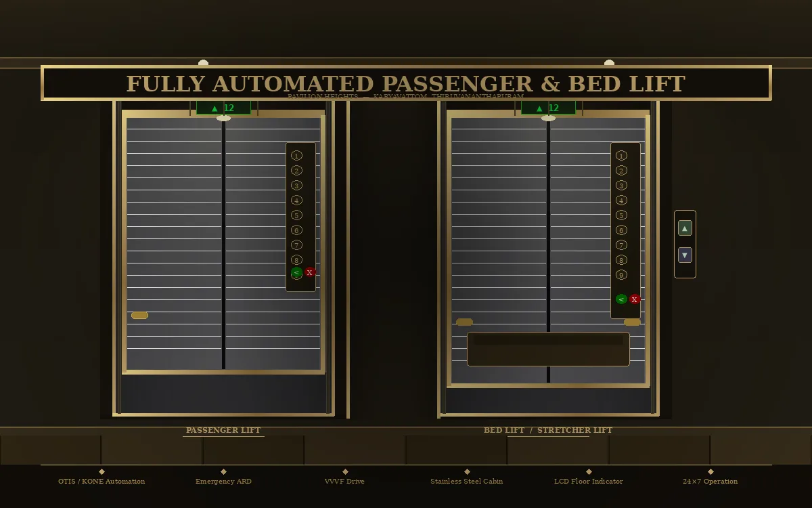Screen dimensions: 812x508
Task: Click diamond icon above Stainless Steel Cabin
Action: (467, 471)
